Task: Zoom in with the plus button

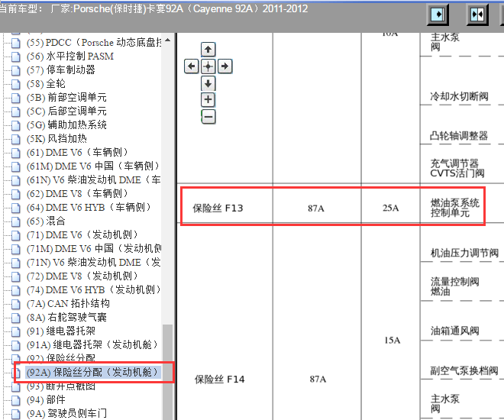Action: 208,99
